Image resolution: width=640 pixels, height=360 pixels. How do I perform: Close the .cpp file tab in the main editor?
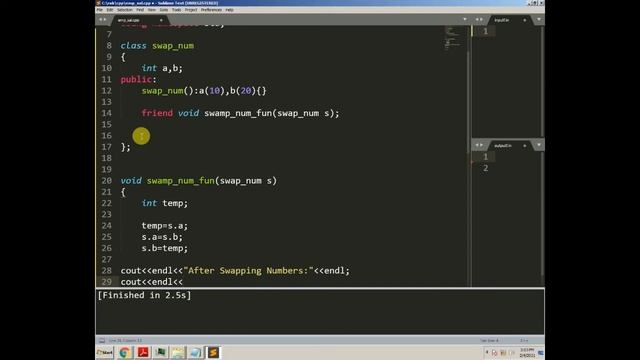(x=161, y=20)
